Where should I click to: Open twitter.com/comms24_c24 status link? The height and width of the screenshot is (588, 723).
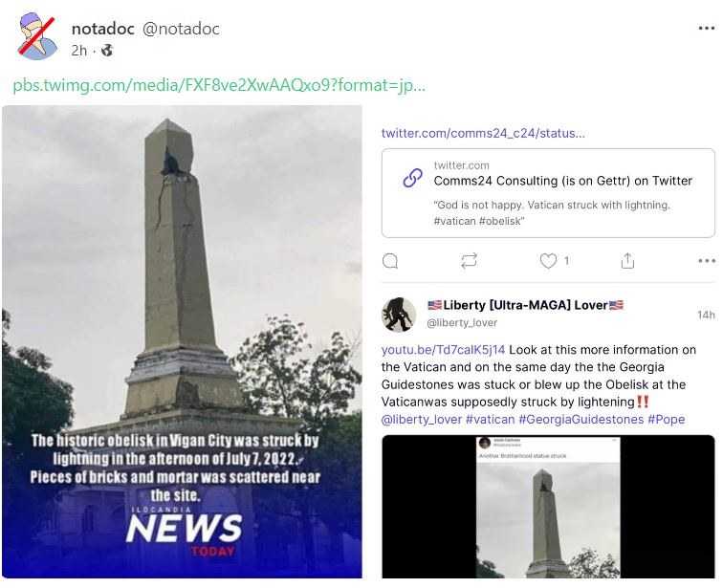click(483, 133)
